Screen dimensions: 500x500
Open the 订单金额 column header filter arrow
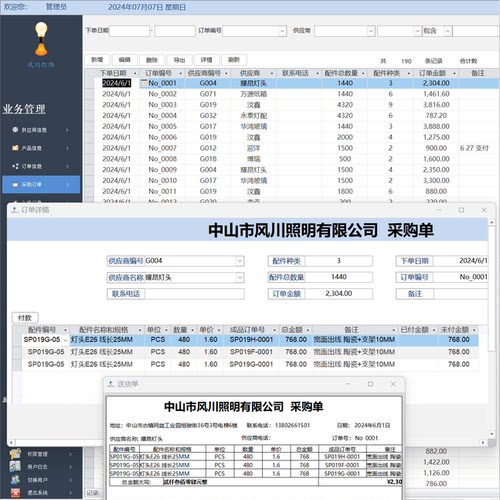point(454,73)
